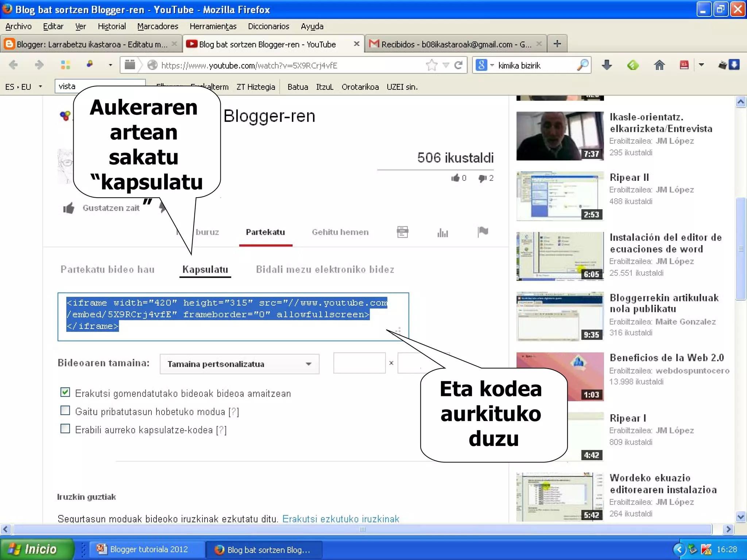Click the red PDF toolbar icon
The width and height of the screenshot is (747, 560).
(684, 65)
